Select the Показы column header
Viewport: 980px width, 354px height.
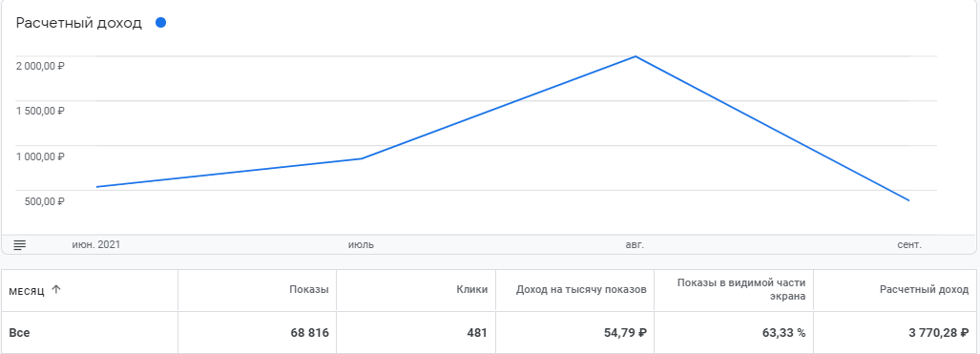[x=309, y=289]
